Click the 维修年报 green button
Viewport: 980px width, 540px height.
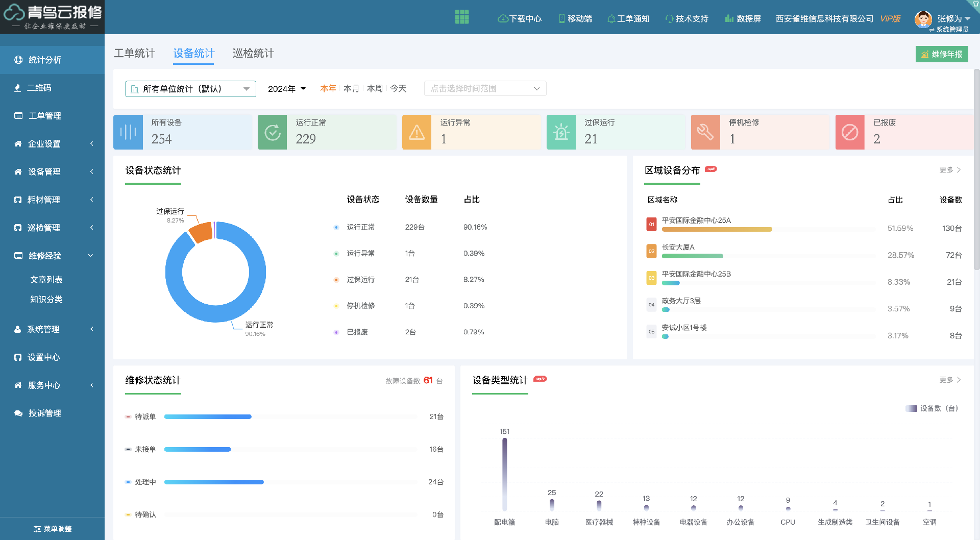click(x=941, y=54)
